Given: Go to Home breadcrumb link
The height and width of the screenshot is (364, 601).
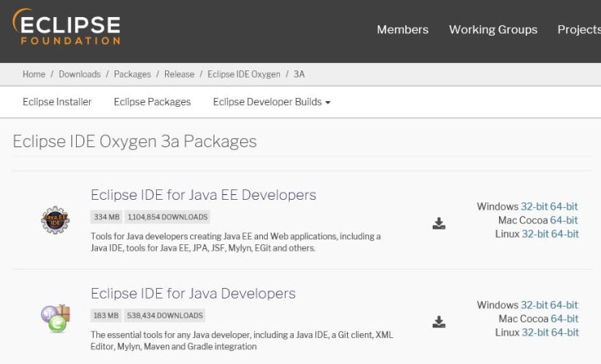Looking at the screenshot, I should coord(34,74).
